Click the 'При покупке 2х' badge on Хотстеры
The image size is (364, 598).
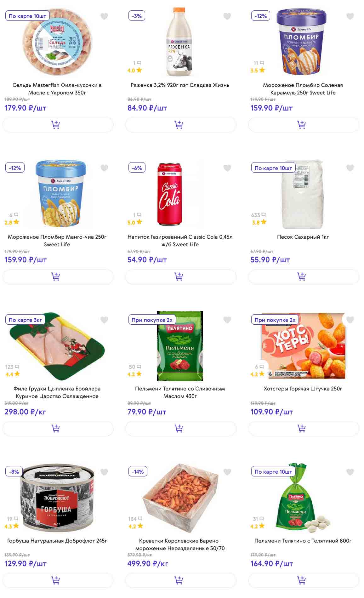click(x=275, y=320)
